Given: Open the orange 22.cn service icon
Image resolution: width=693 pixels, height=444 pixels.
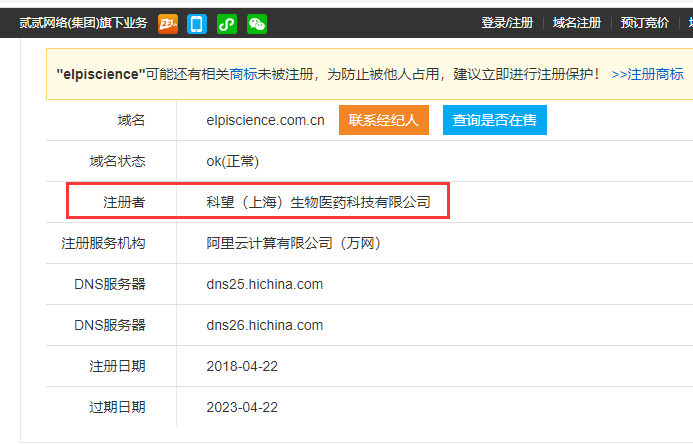Looking at the screenshot, I should 168,24.
